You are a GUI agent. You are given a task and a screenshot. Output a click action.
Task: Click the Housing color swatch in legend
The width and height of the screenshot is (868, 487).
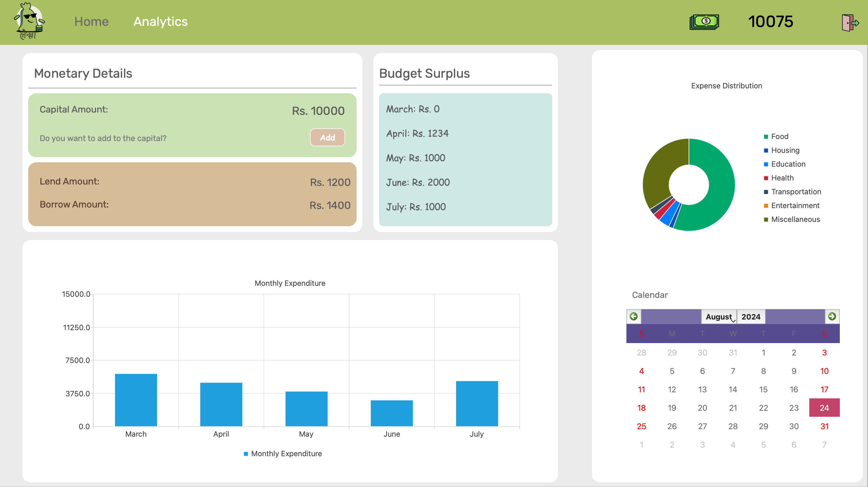tap(766, 150)
